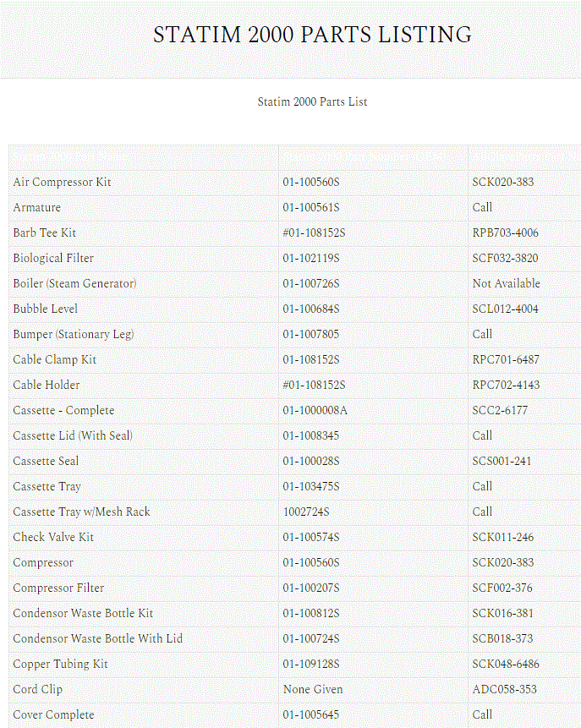The height and width of the screenshot is (728, 581).
Task: Click alternate part ADC058-353
Action: tap(504, 689)
